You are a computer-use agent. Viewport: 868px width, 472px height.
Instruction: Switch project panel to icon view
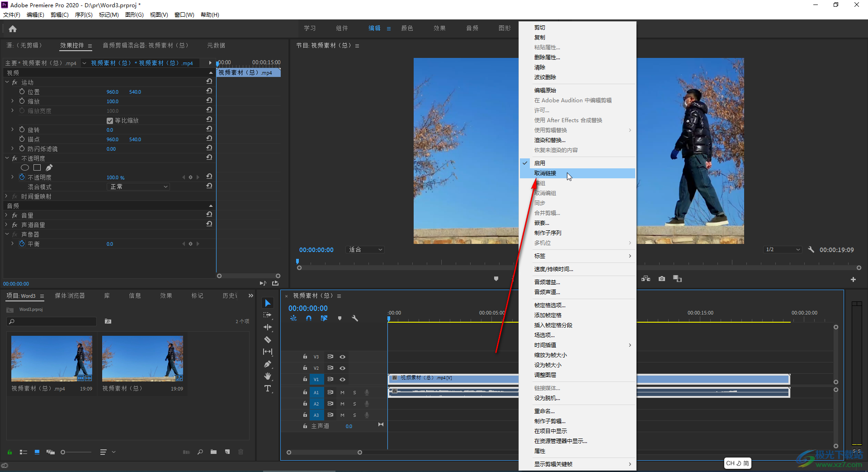[37, 452]
